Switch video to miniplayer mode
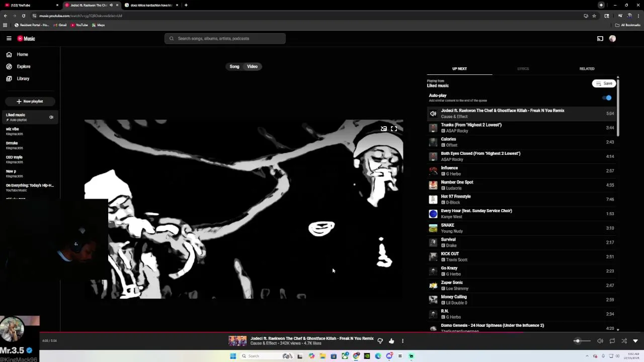The height and width of the screenshot is (362, 644). [x=384, y=129]
